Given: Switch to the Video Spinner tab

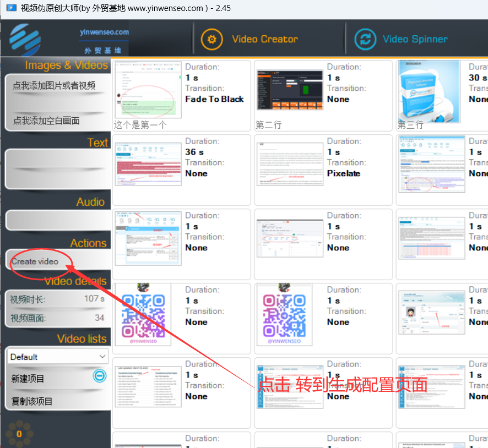Looking at the screenshot, I should pyautogui.click(x=415, y=39).
